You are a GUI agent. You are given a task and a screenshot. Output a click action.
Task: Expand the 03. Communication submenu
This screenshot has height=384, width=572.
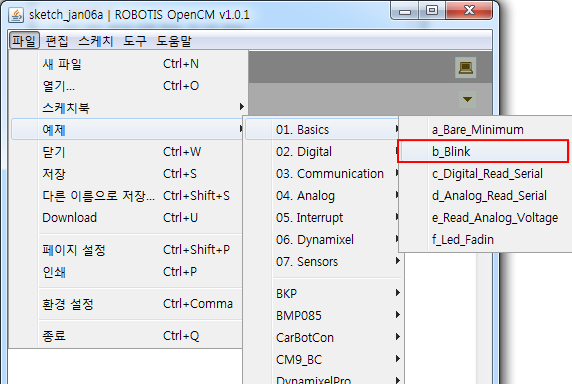pyautogui.click(x=323, y=174)
